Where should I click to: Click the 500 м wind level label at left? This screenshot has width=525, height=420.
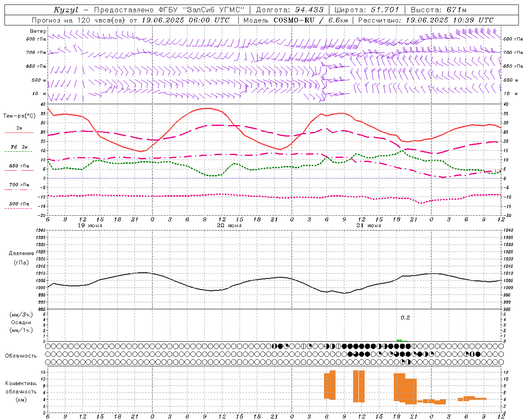click(39, 80)
